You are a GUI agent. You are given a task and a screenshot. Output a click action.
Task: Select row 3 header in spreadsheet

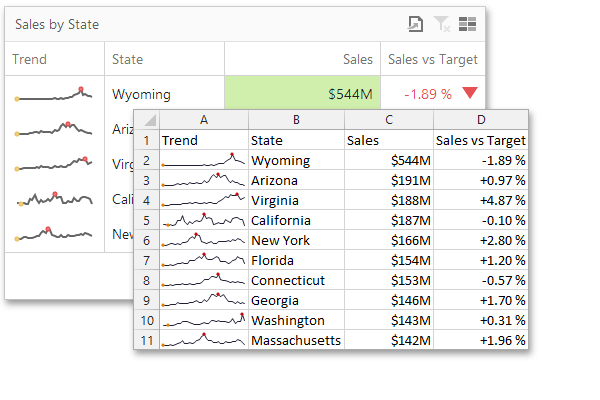[147, 180]
